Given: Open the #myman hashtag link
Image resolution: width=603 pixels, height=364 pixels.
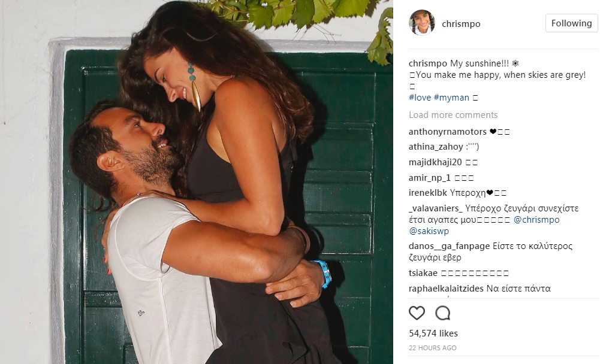Looking at the screenshot, I should pos(451,98).
